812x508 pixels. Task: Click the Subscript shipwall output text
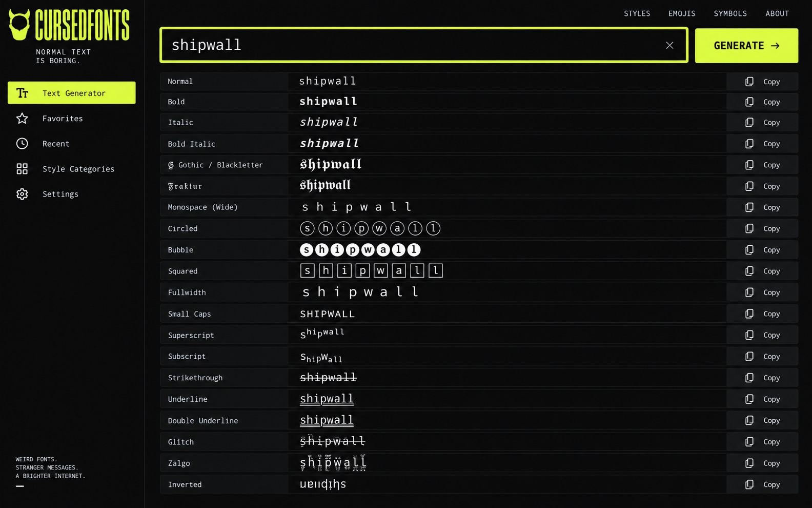(x=321, y=357)
